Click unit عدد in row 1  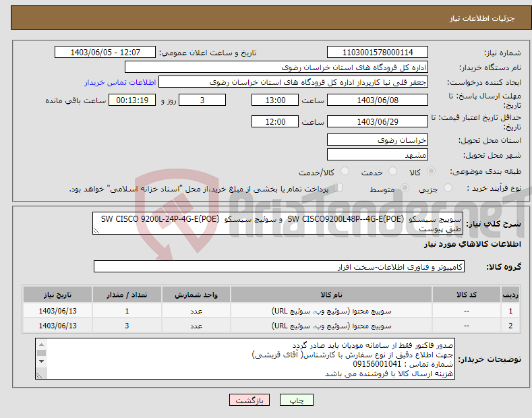[x=196, y=311]
